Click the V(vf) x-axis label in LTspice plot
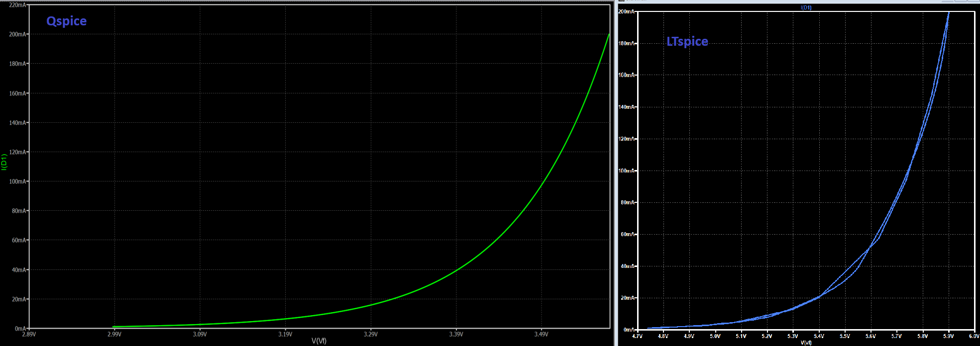Viewport: 980px width, 346px height. click(806, 343)
